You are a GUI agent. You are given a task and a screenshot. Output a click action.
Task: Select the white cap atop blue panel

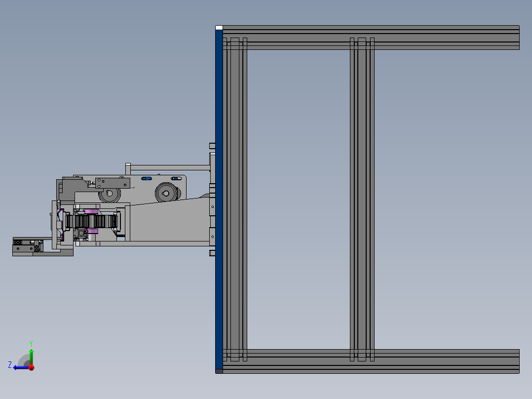tap(219, 28)
